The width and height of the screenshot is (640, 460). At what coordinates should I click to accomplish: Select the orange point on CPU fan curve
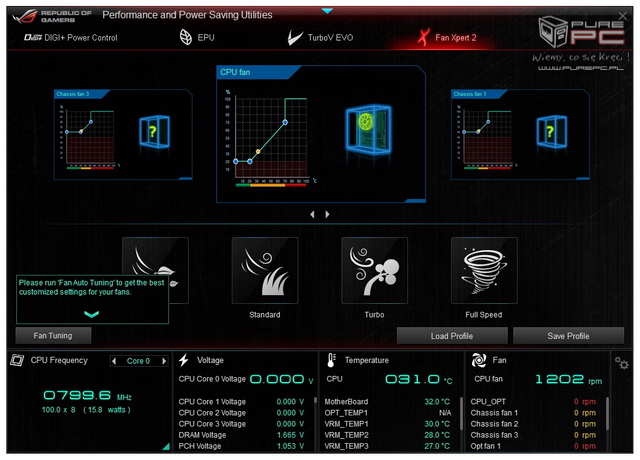[258, 151]
